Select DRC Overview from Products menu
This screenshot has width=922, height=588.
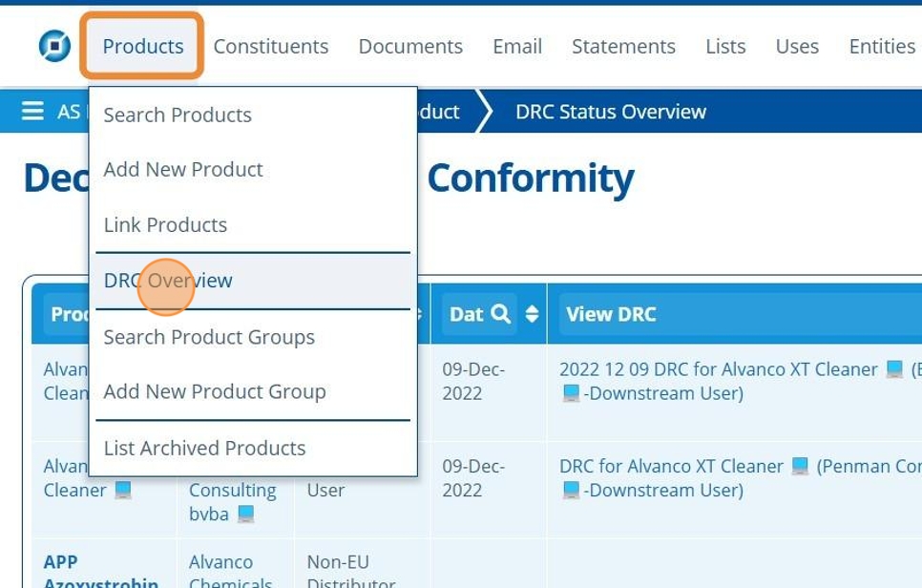pyautogui.click(x=168, y=281)
